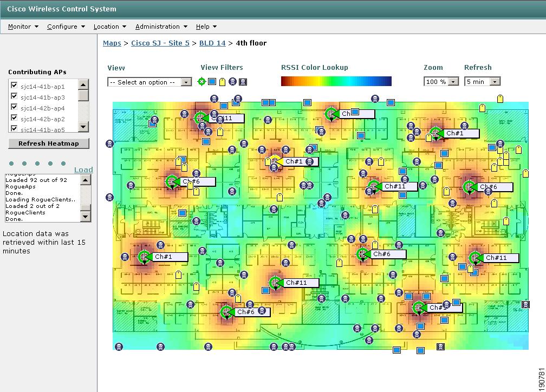Toggle the sjc14-42b-ap4 checkbox
The width and height of the screenshot is (546, 392).
pyautogui.click(x=14, y=107)
